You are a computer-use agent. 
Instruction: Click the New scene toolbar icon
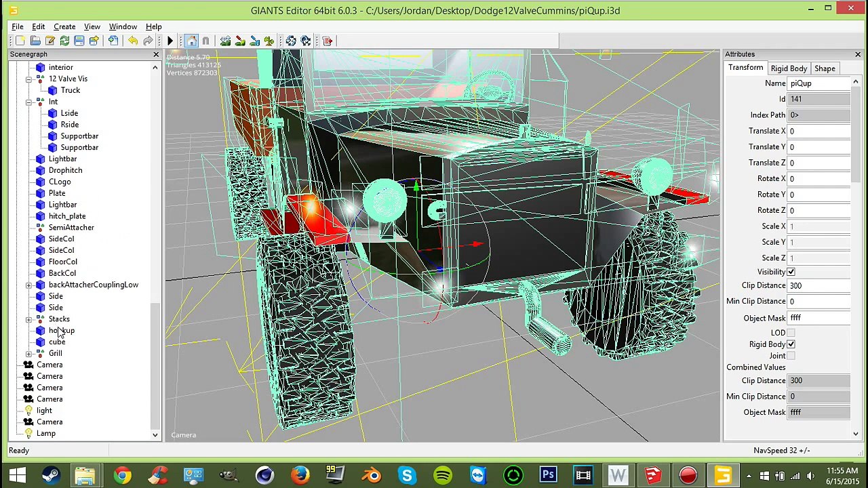pyautogui.click(x=20, y=41)
